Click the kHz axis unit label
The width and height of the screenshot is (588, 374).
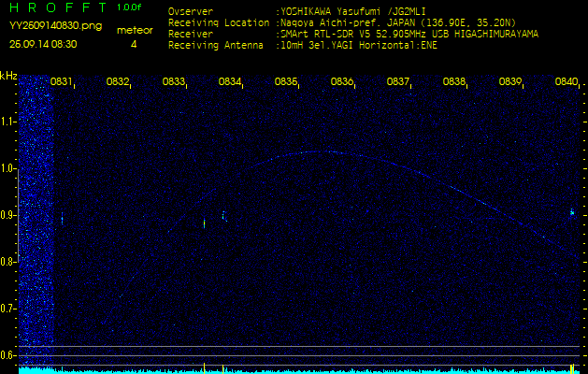(x=8, y=76)
